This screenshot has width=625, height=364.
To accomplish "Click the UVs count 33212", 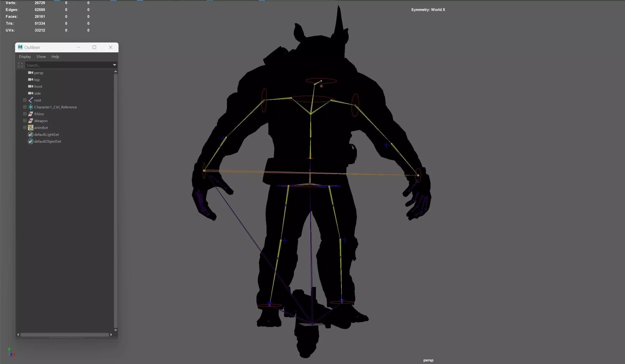I will click(x=40, y=30).
